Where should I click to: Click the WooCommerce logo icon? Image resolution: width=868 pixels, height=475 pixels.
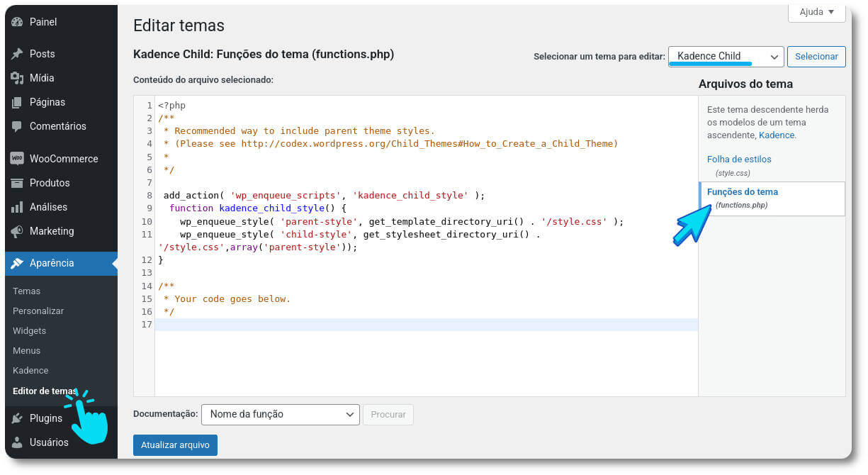[17, 158]
